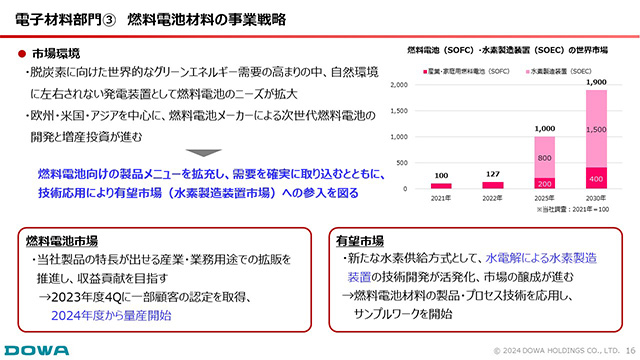The image size is (640, 360).
Task: Click the red bullet beside 市場環境
Action: 22,53
